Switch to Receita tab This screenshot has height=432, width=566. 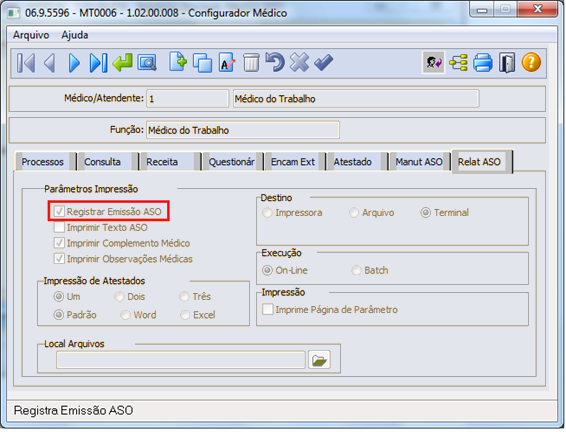pyautogui.click(x=169, y=162)
